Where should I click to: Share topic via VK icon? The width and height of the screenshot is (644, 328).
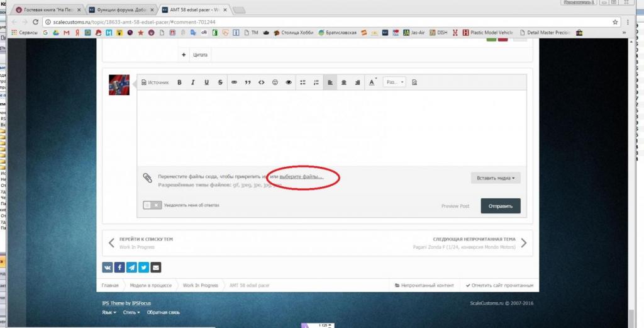[x=108, y=267]
